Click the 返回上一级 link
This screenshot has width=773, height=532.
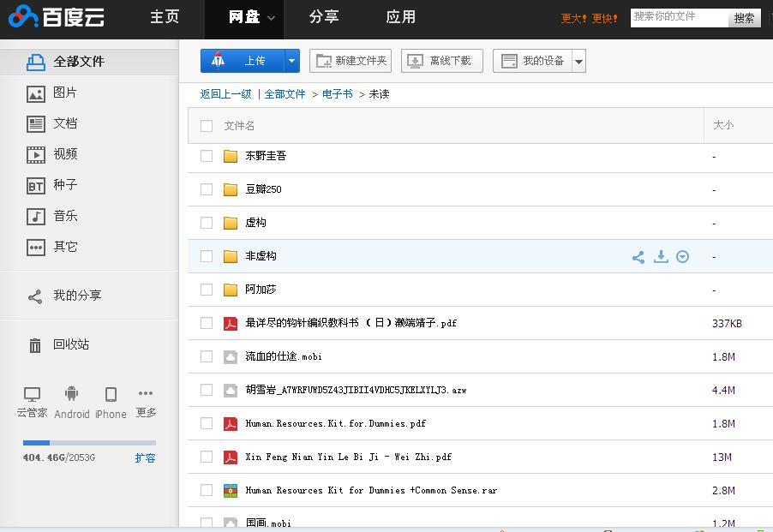click(x=225, y=94)
